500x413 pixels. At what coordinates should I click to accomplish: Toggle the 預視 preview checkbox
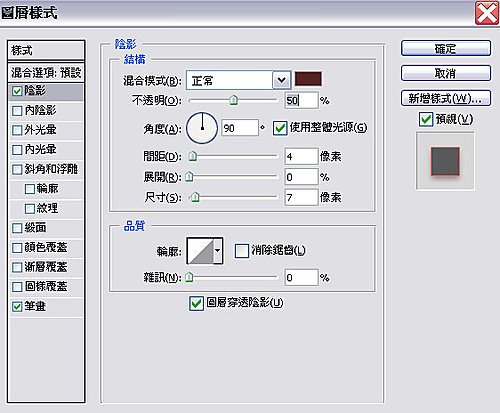coord(426,119)
